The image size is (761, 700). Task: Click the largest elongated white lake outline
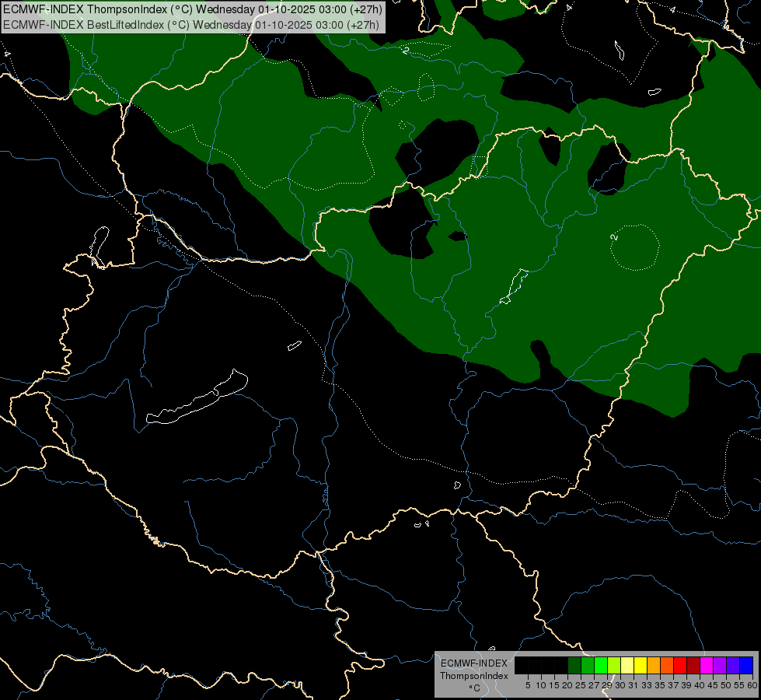click(197, 398)
